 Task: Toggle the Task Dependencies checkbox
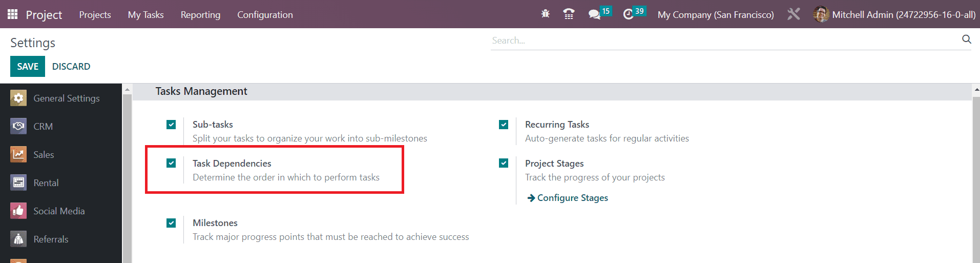tap(171, 163)
